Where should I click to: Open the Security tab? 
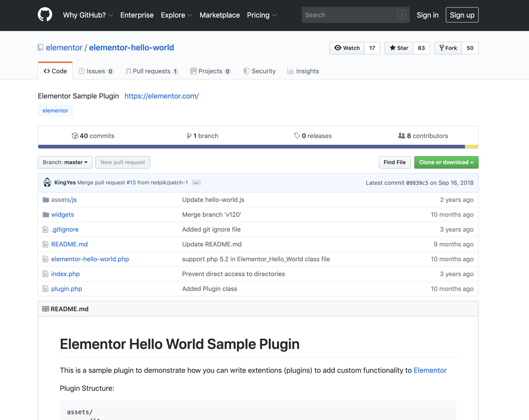(x=260, y=71)
